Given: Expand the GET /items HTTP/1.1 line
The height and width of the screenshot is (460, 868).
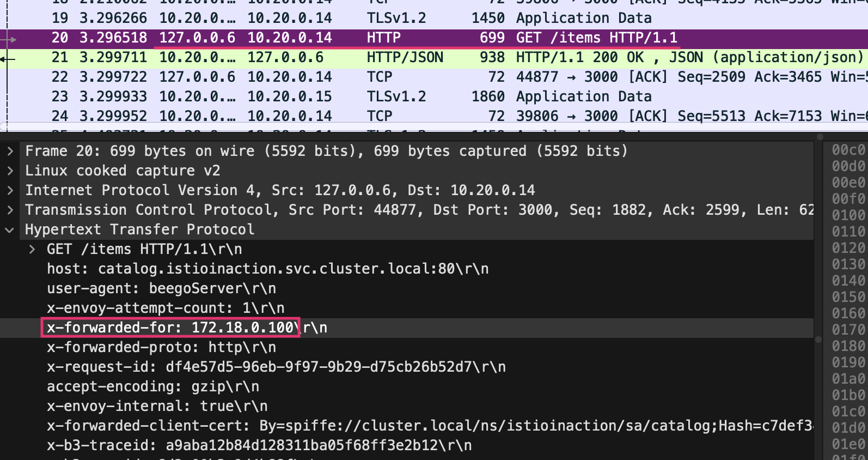Looking at the screenshot, I should [x=32, y=249].
